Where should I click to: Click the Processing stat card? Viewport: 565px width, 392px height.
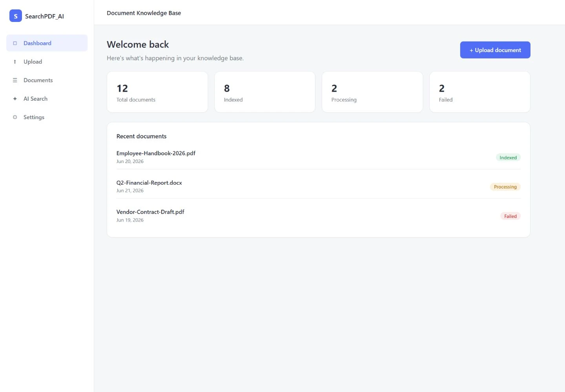coord(372,92)
